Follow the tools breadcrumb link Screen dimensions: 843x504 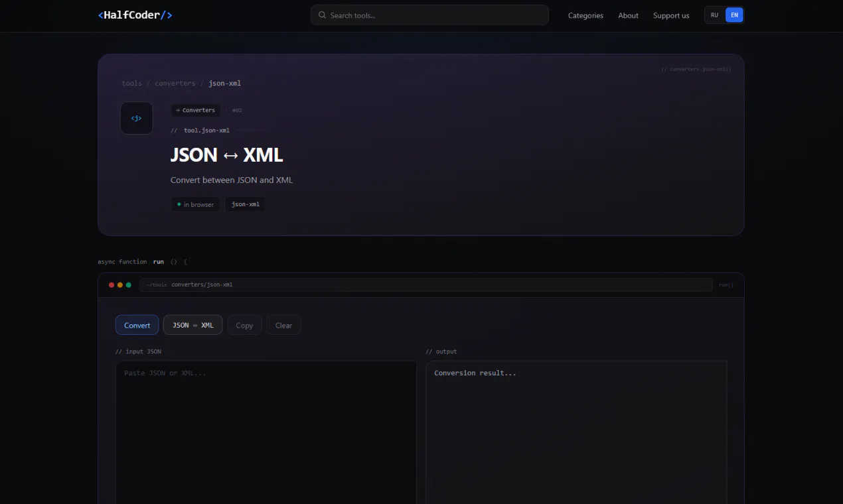tap(132, 84)
